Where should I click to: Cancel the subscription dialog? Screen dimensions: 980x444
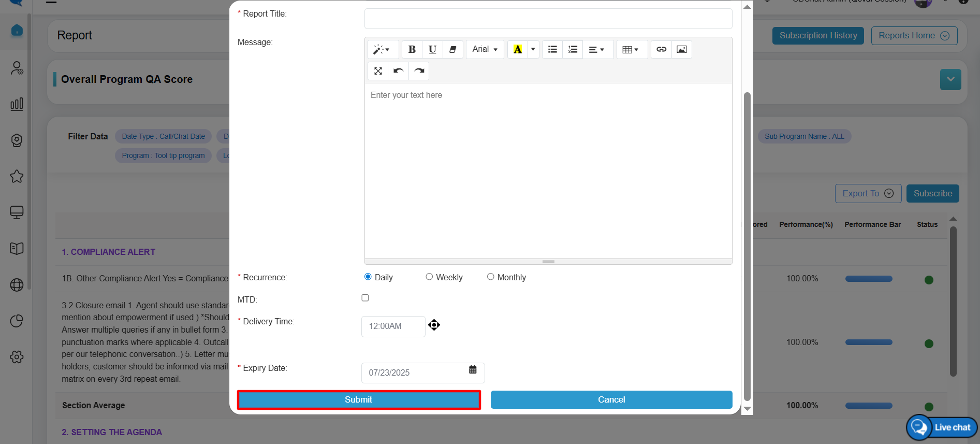[611, 399]
